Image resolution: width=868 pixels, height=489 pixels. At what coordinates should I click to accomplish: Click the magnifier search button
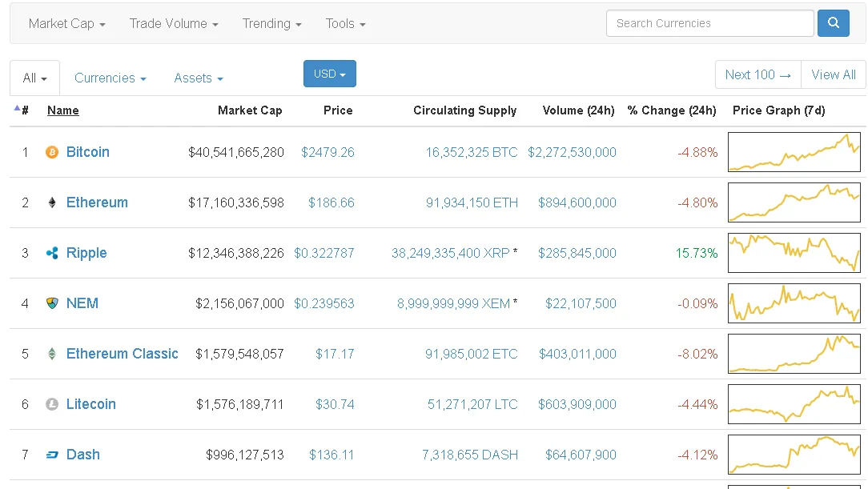point(833,23)
